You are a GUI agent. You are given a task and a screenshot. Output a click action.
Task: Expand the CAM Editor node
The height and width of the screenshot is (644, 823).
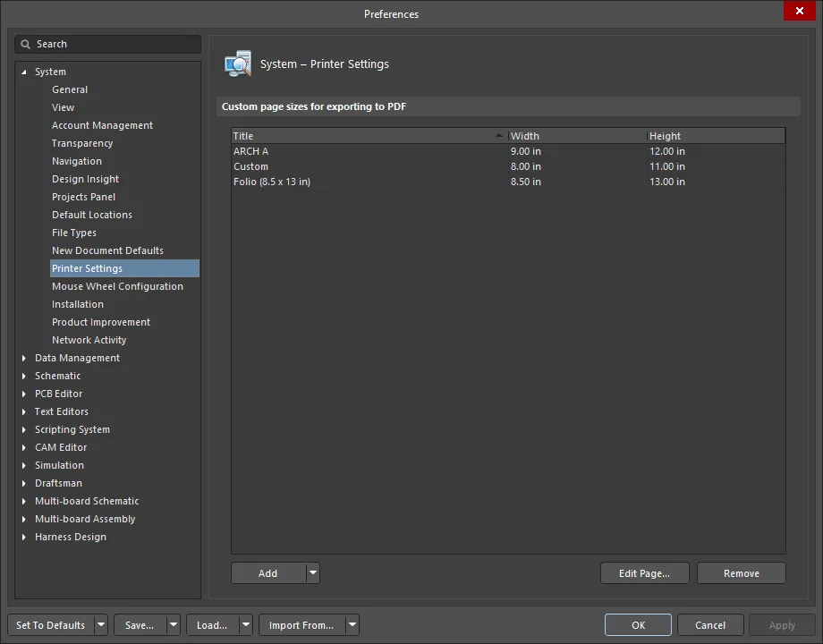click(23, 447)
